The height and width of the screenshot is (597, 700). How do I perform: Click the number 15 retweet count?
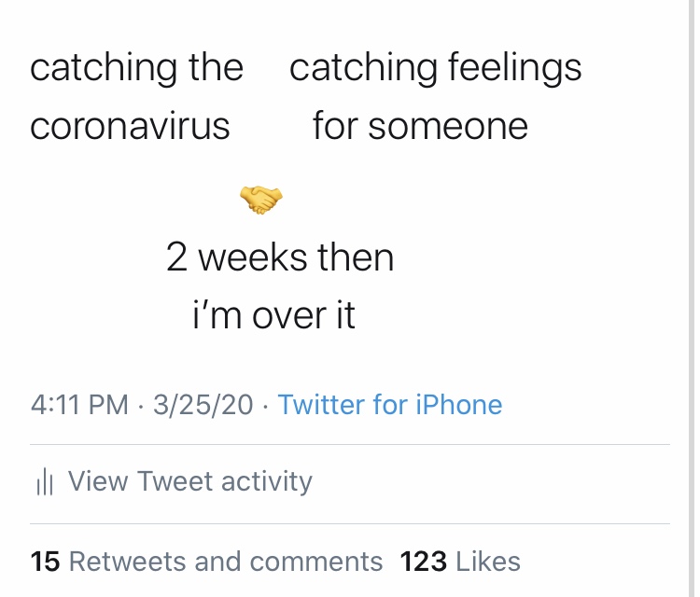45,562
